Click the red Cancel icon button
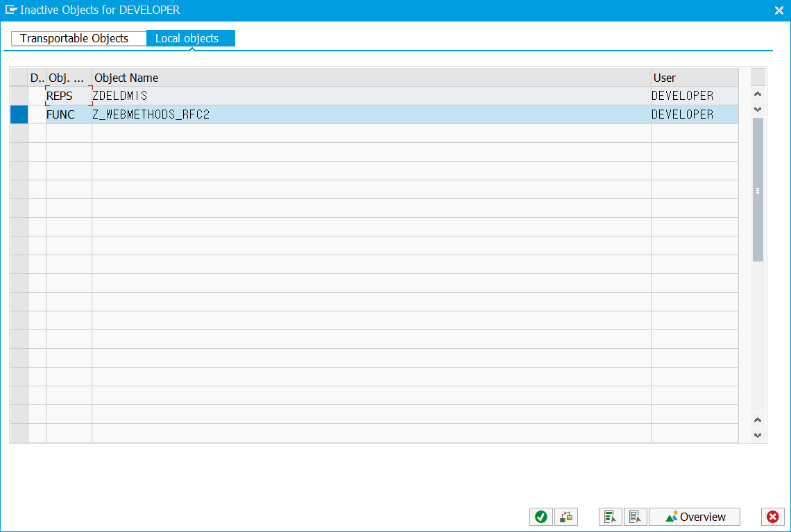Screen dimensions: 791x532 click(x=772, y=517)
